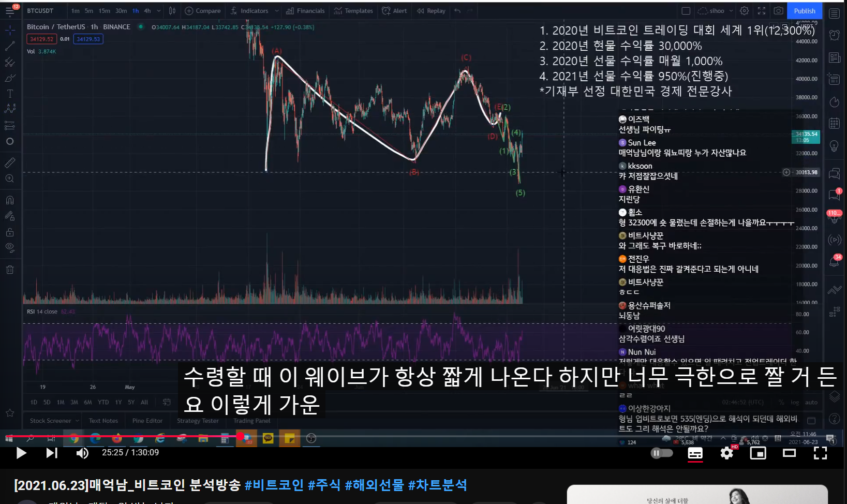The height and width of the screenshot is (504, 847).
Task: Toggle the log scale option
Action: pos(795,402)
